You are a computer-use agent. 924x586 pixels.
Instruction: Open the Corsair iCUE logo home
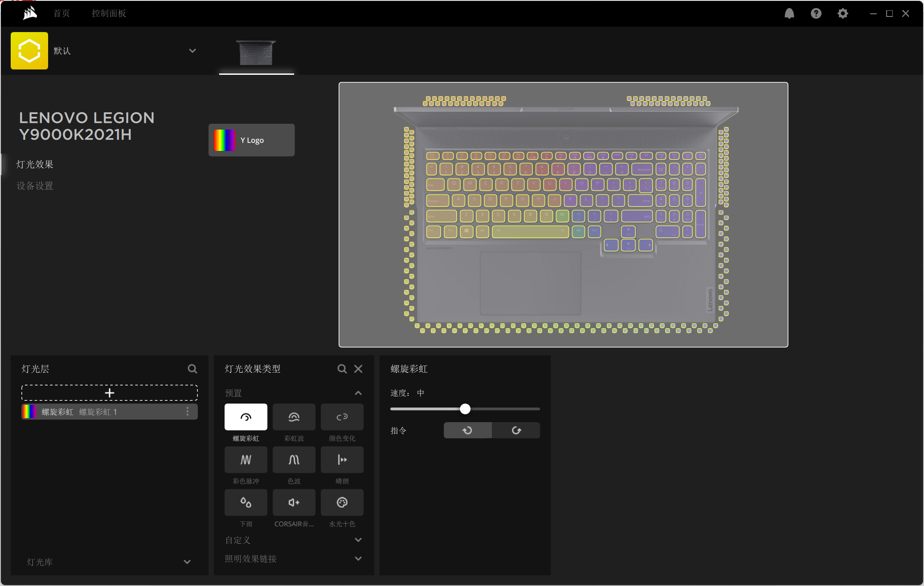(30, 13)
